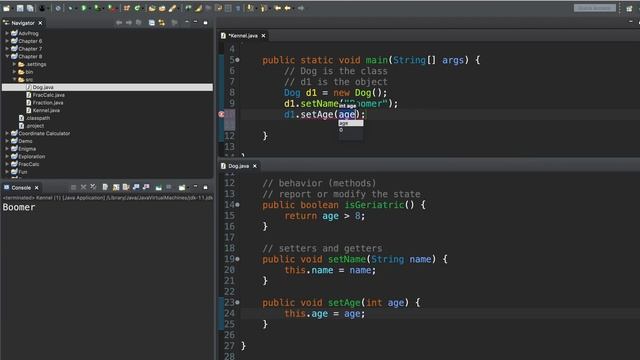Click the Forward navigation arrow in toolbar
The image size is (640, 360).
(301, 8)
